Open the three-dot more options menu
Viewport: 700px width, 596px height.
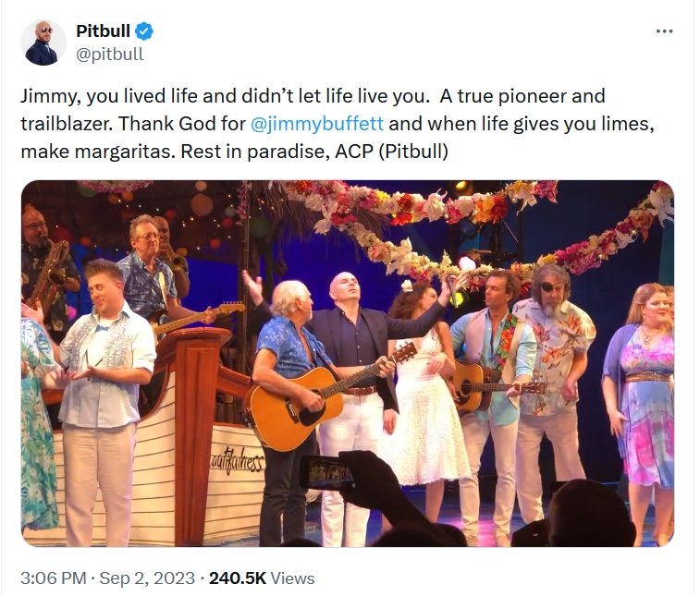(x=664, y=31)
